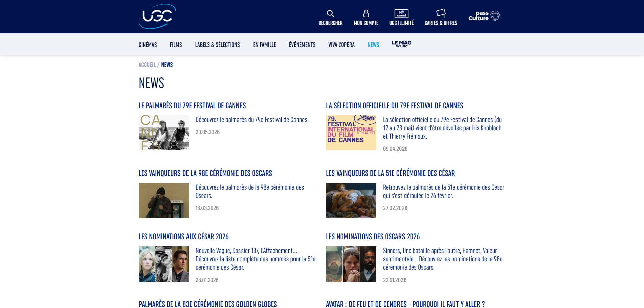The height and width of the screenshot is (308, 644).
Task: Open Les Nominations aux César 2026
Action: 183,237
